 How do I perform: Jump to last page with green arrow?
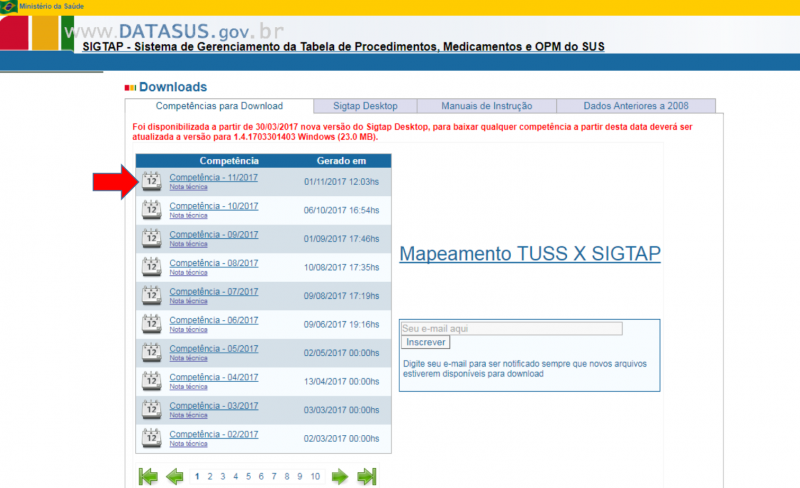coord(367,476)
